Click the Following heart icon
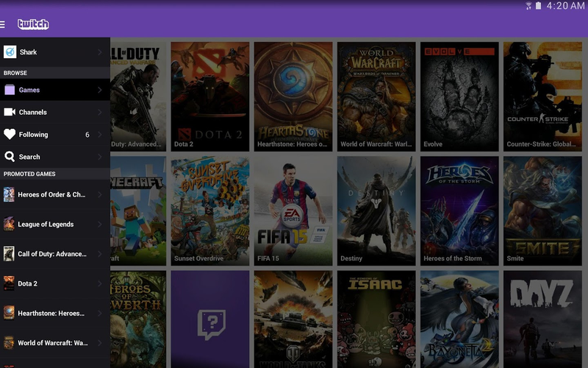Screen dimensions: 588x368 (10, 134)
